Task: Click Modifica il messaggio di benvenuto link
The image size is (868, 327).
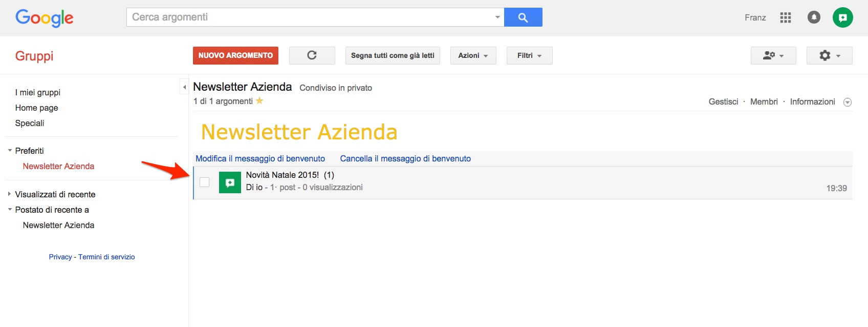Action: click(x=261, y=158)
